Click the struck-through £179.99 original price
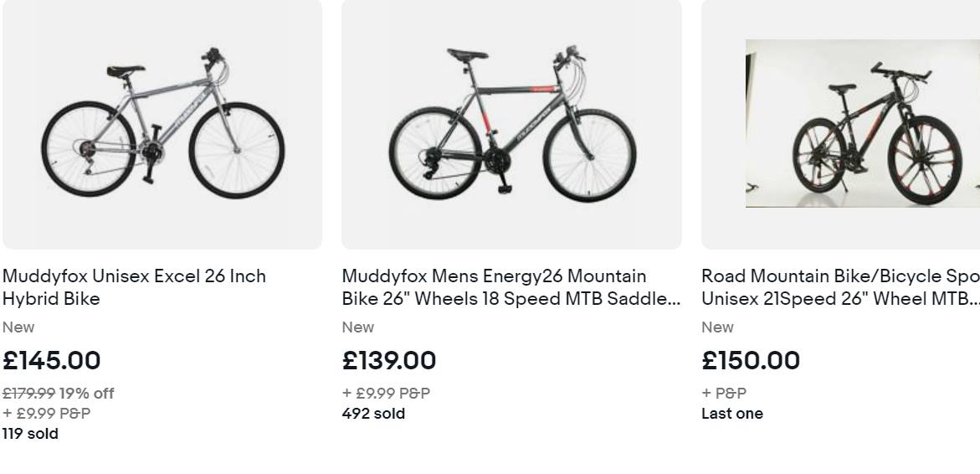Screen dimensions: 980x474 coord(28,393)
